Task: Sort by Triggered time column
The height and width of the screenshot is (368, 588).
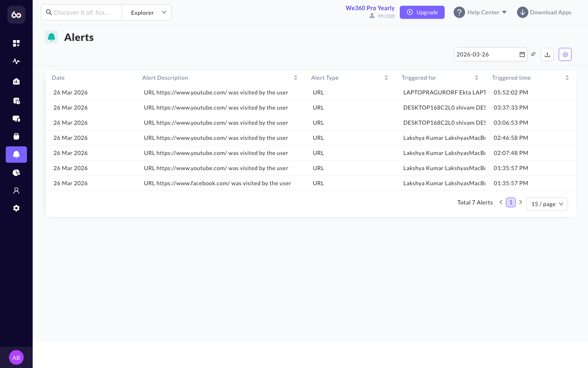Action: tap(567, 78)
